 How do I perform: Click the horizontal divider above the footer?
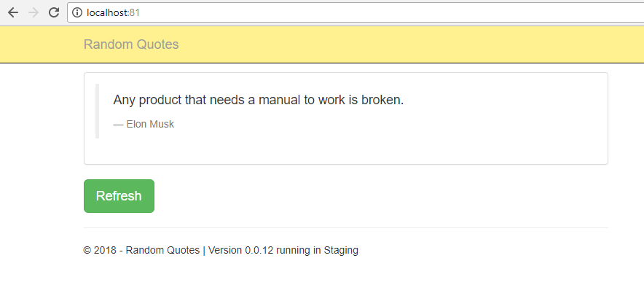click(346, 227)
